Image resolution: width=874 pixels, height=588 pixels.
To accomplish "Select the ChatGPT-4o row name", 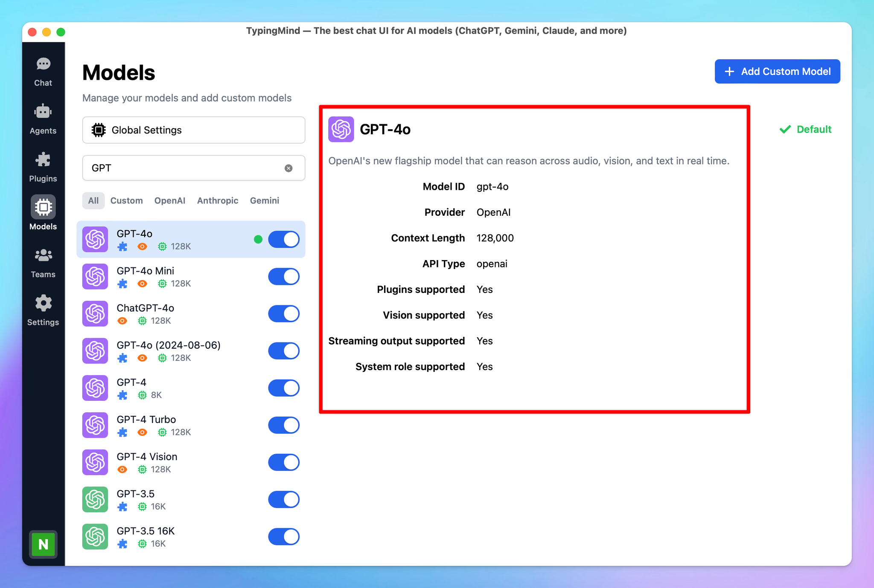I will click(145, 308).
